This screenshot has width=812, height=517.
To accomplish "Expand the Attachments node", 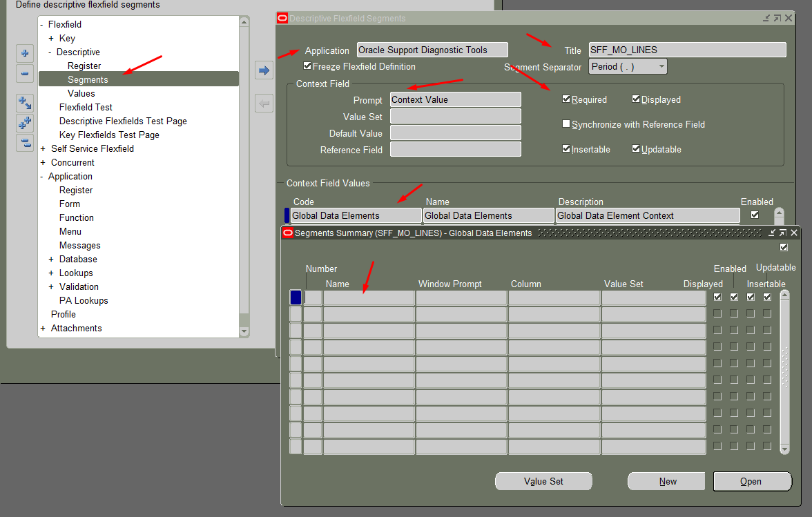I will click(x=43, y=328).
